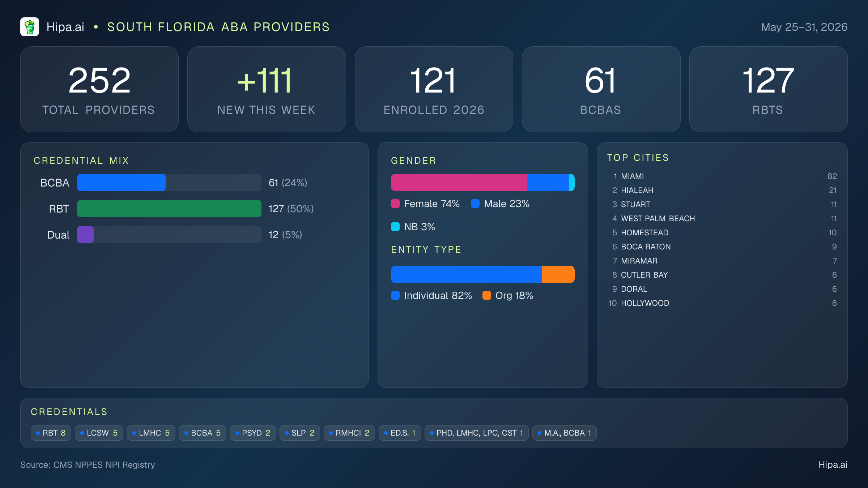Click the ED.S. 1 credential chip

(x=400, y=433)
